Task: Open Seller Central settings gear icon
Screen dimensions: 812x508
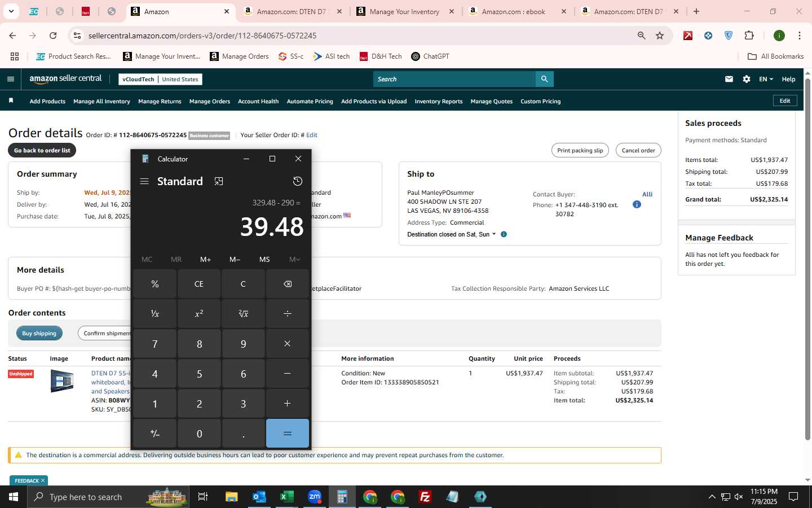Action: coord(747,79)
